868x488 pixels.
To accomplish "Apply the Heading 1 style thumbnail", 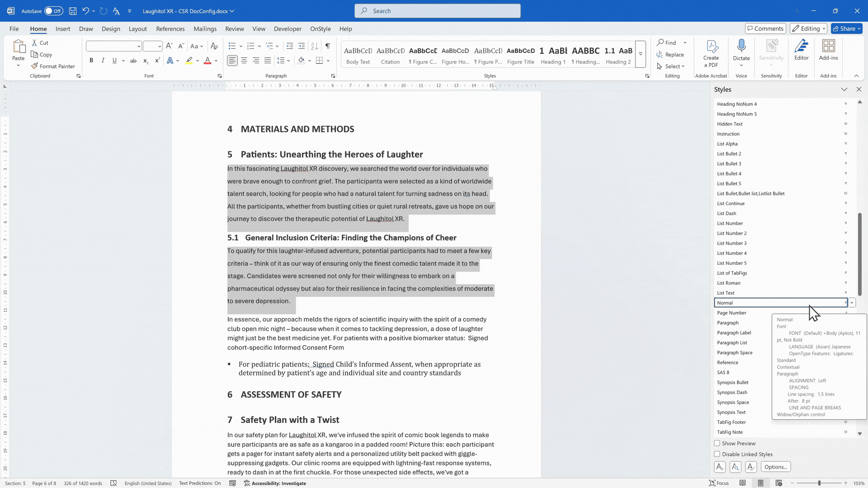I will [x=552, y=54].
